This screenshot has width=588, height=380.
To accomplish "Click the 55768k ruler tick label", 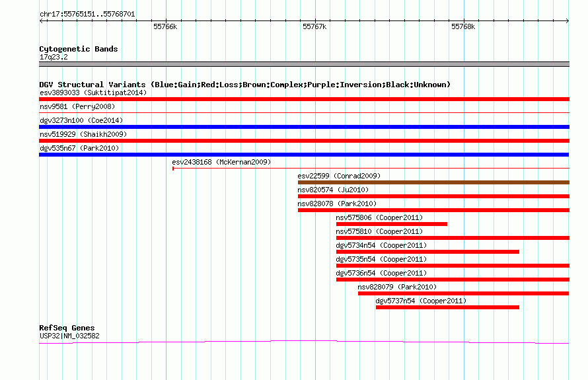I will point(463,26).
